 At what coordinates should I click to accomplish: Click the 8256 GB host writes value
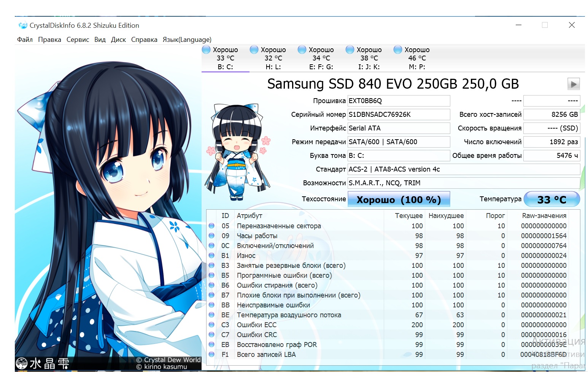(x=552, y=115)
